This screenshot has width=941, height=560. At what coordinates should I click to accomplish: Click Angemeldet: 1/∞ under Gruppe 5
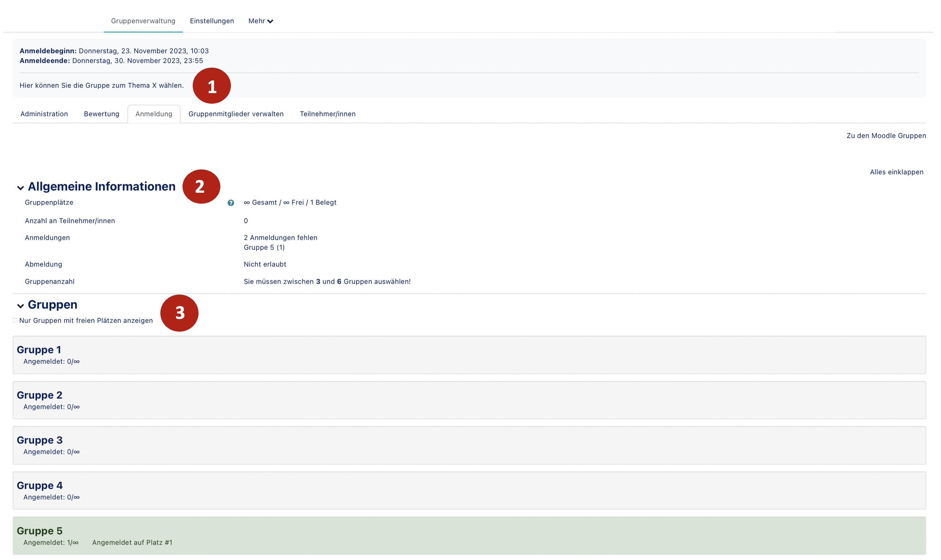51,543
